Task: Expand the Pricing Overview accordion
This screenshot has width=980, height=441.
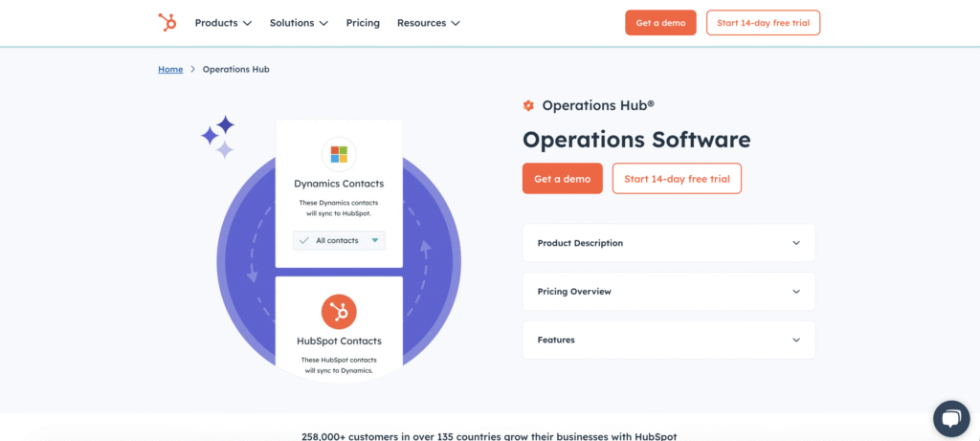Action: coord(669,291)
